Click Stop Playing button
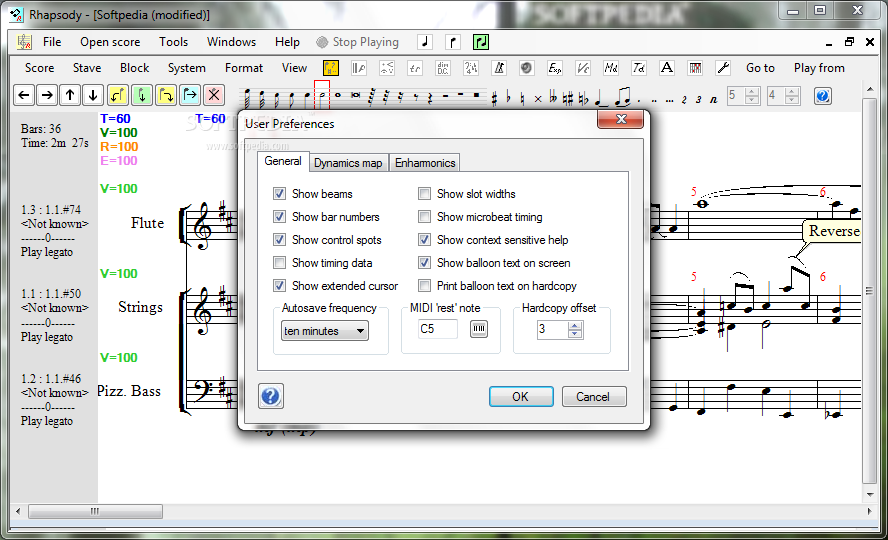This screenshot has width=888, height=540. tap(357, 42)
